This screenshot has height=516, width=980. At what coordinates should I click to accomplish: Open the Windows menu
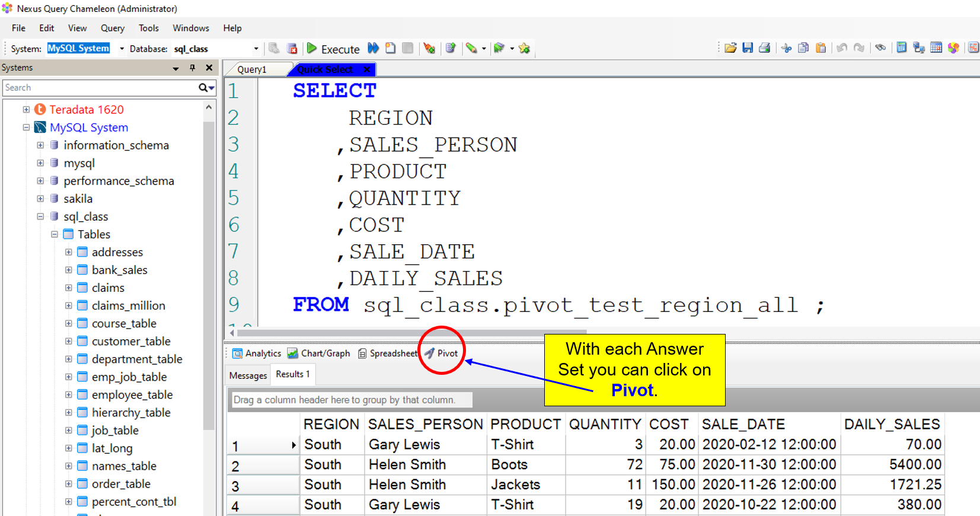tap(191, 28)
